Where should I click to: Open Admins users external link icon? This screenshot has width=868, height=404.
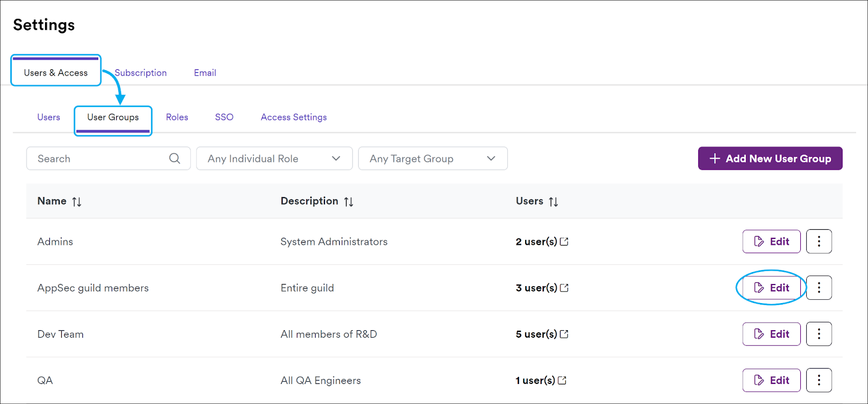(x=564, y=242)
